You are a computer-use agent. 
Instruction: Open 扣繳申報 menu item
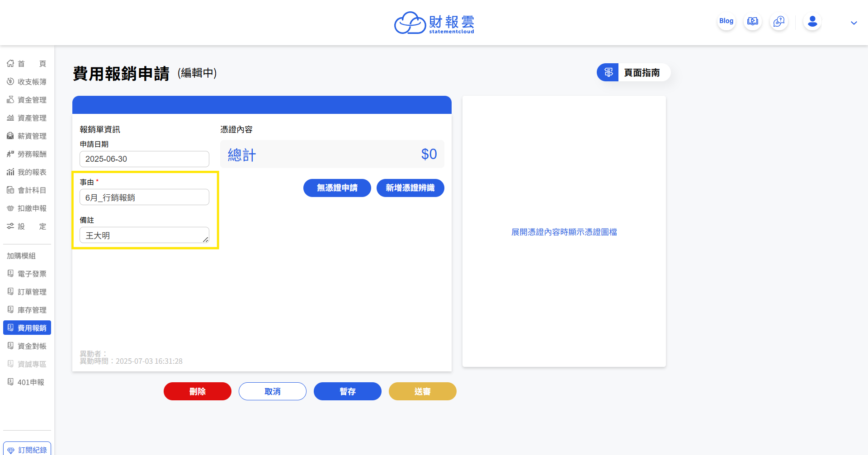click(x=27, y=208)
